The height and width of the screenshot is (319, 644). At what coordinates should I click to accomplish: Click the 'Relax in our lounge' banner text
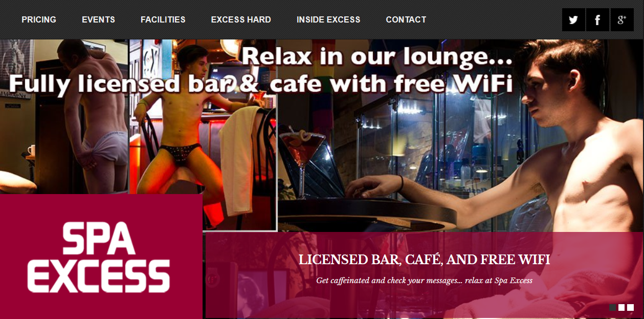tap(376, 57)
